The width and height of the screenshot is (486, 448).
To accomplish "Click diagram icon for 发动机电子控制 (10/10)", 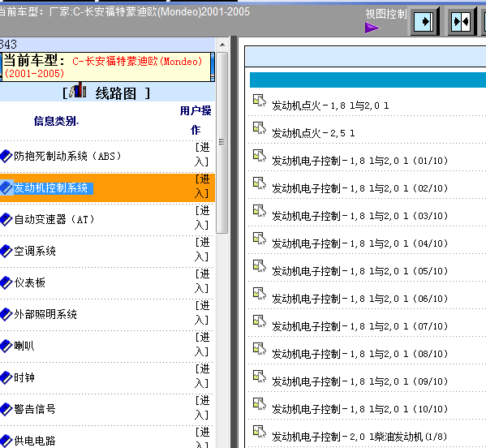I will click(x=260, y=404).
